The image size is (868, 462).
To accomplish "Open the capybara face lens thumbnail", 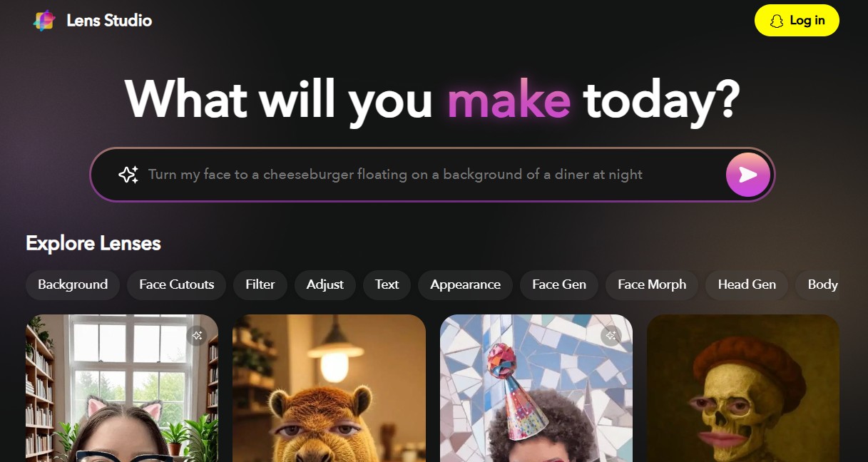I will click(329, 388).
